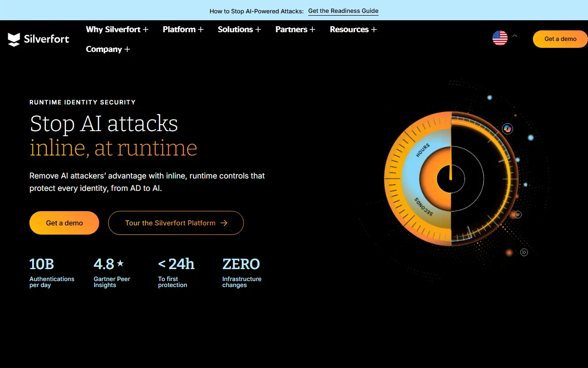This screenshot has width=588, height=368.
Task: Click the "RUNTIME IDENTITY SECURITY" eyebrow text
Action: click(83, 102)
